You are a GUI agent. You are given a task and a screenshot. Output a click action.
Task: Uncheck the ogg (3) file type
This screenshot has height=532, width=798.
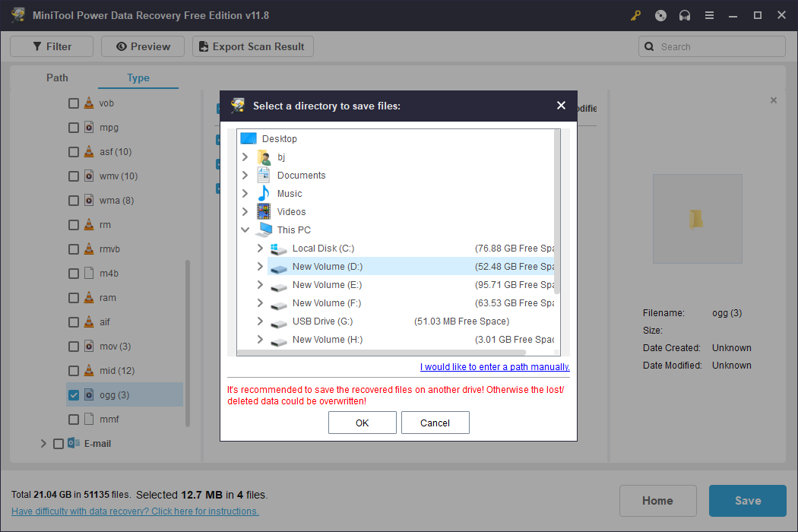[73, 394]
